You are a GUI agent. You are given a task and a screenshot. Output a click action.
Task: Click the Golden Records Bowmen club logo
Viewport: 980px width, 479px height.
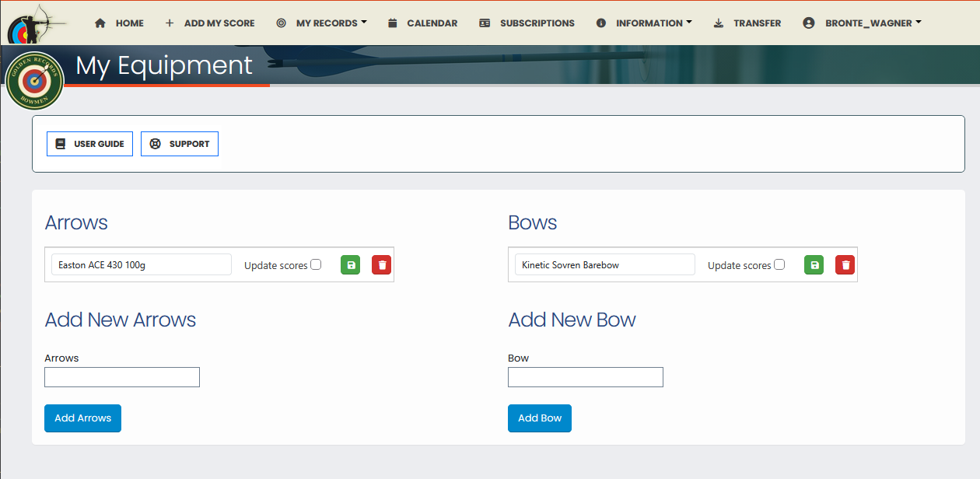point(34,81)
